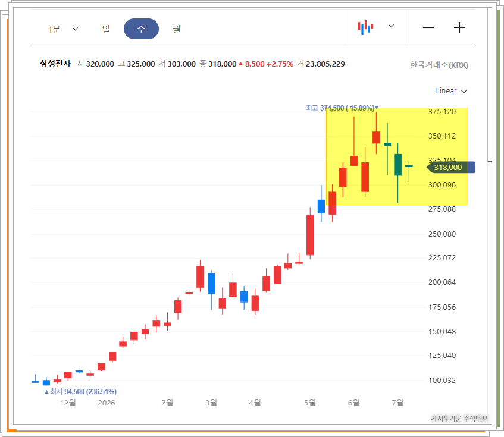This screenshot has width=504, height=437.
Task: Click the 275,088 price axis label
Action: click(x=442, y=209)
